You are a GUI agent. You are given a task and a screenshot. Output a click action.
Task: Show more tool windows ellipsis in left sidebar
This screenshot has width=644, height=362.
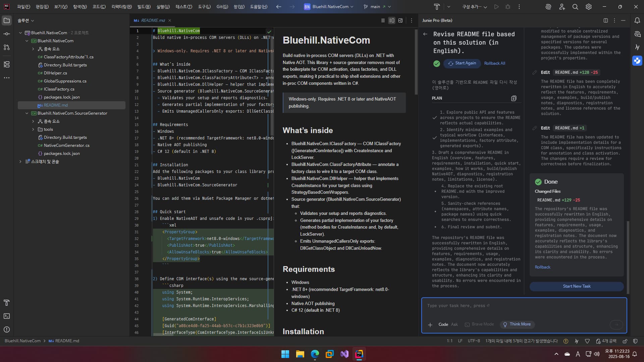pyautogui.click(x=7, y=78)
